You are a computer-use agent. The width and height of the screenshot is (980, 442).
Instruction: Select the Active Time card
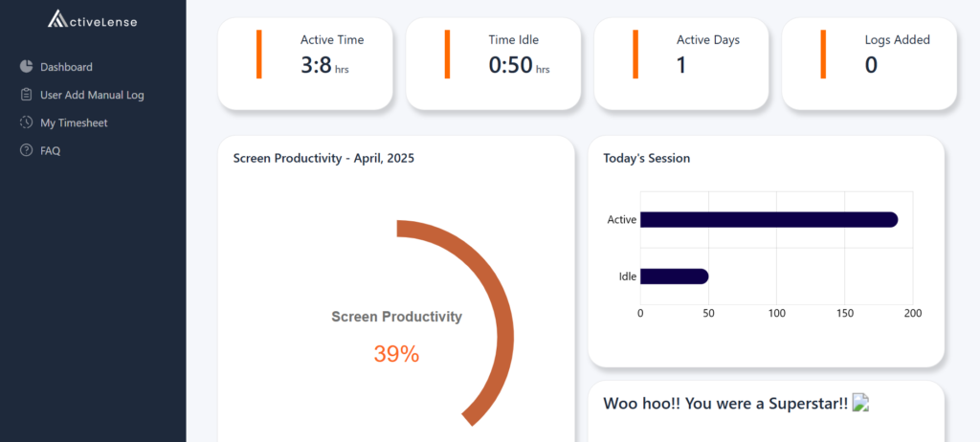[305, 63]
